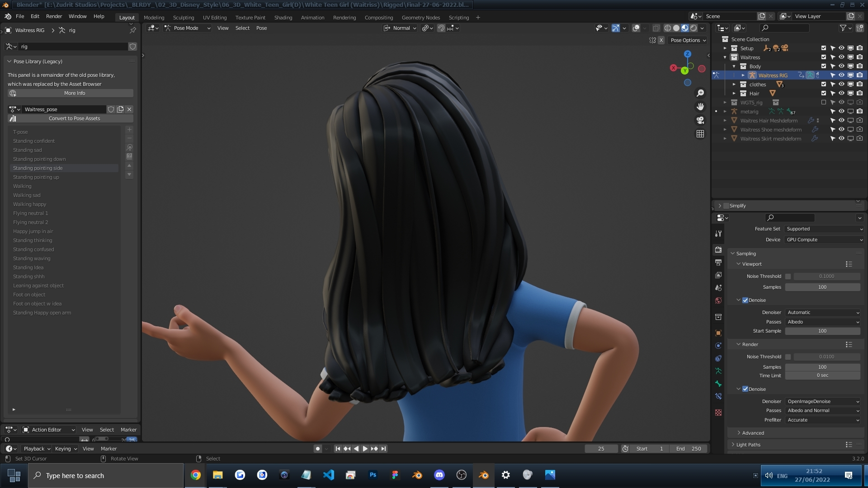Open Render properties tab icon

[x=718, y=249]
